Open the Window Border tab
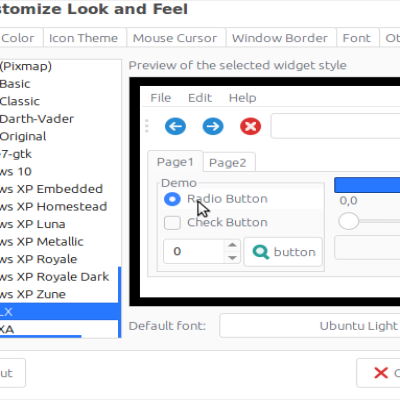 point(281,38)
